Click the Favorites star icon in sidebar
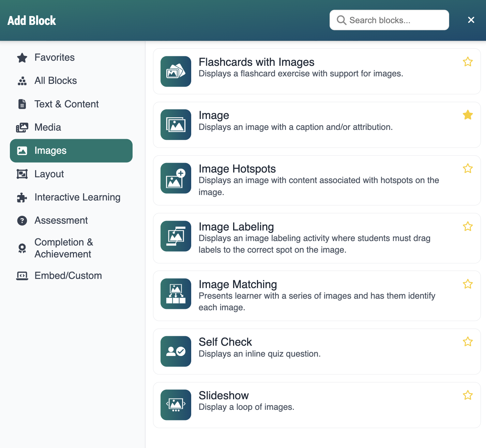486x448 pixels. tap(22, 58)
